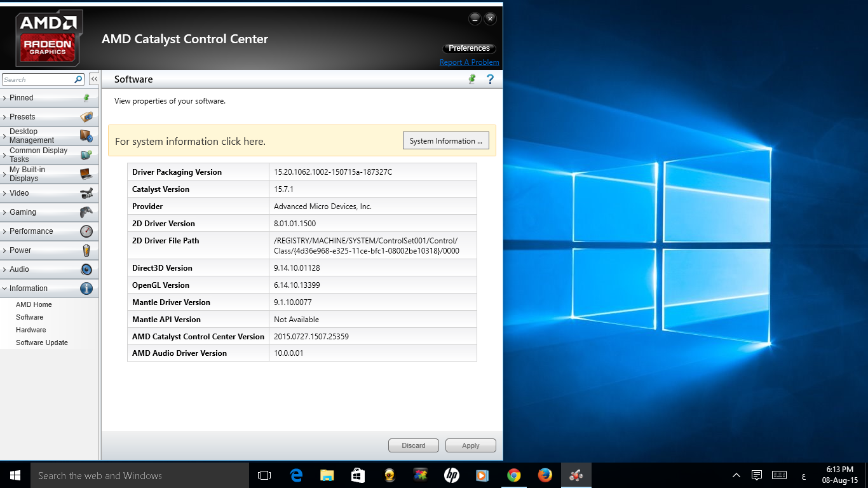This screenshot has height=488, width=868.
Task: Select Hardware under Information
Action: pos(31,330)
